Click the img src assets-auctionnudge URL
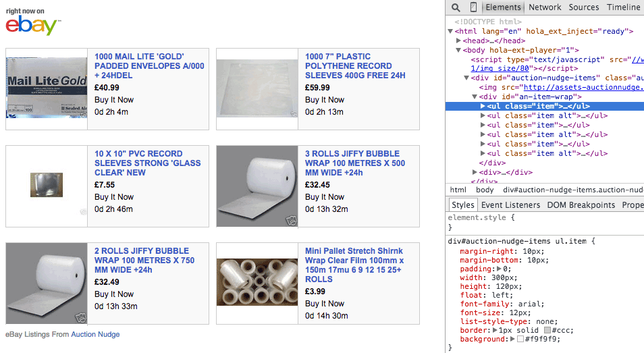This screenshot has height=353, width=644. pyautogui.click(x=584, y=88)
